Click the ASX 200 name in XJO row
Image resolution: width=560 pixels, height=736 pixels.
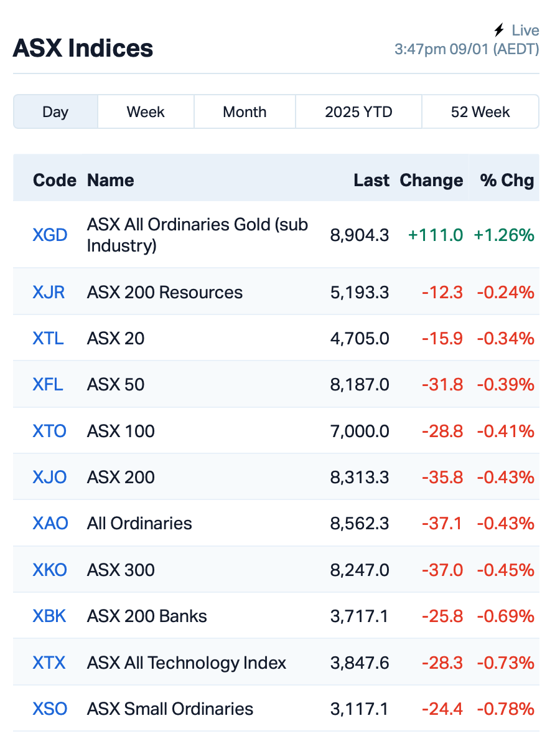[x=121, y=477]
